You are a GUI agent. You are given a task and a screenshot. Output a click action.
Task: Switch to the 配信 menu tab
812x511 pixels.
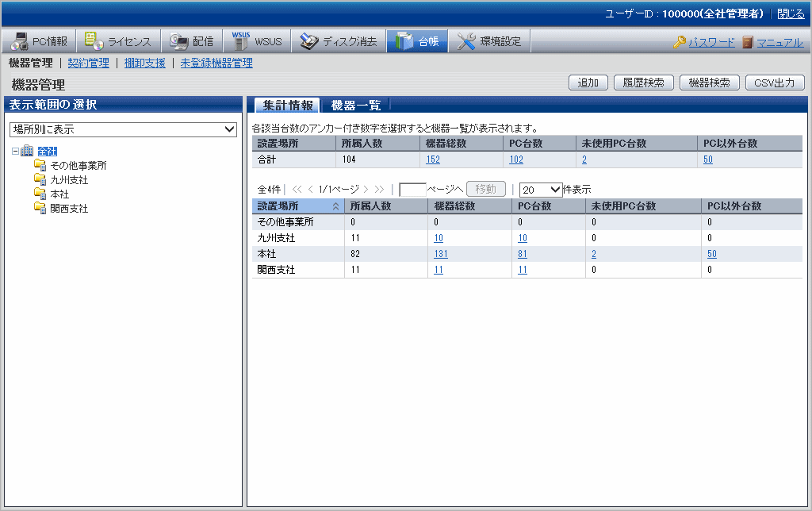[x=192, y=41]
